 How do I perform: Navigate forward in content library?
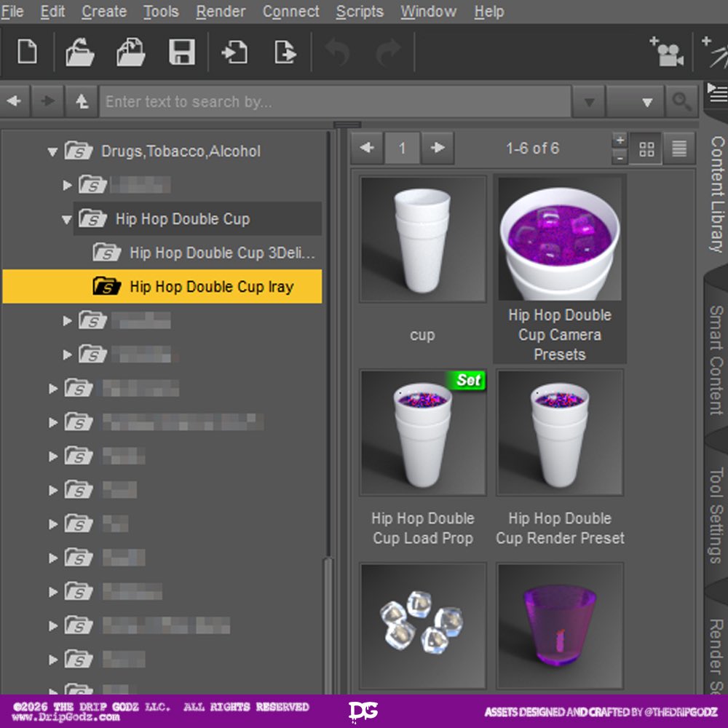47,100
